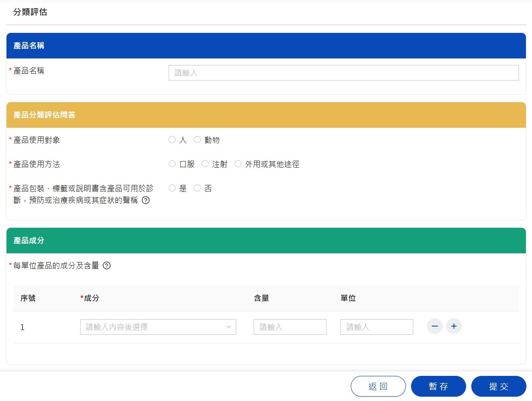Click help icon beside 診斷聲稱 question
The width and height of the screenshot is (532, 401).
tap(146, 200)
